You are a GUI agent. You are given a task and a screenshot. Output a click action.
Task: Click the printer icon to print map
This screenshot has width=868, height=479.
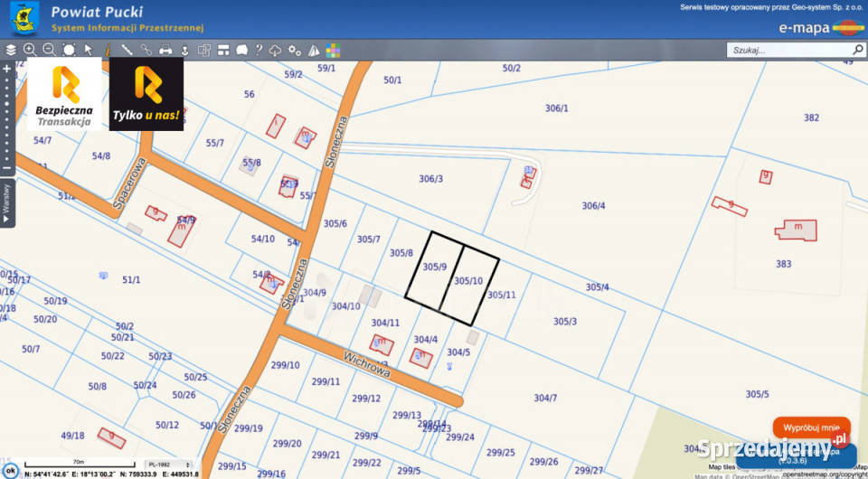click(165, 51)
